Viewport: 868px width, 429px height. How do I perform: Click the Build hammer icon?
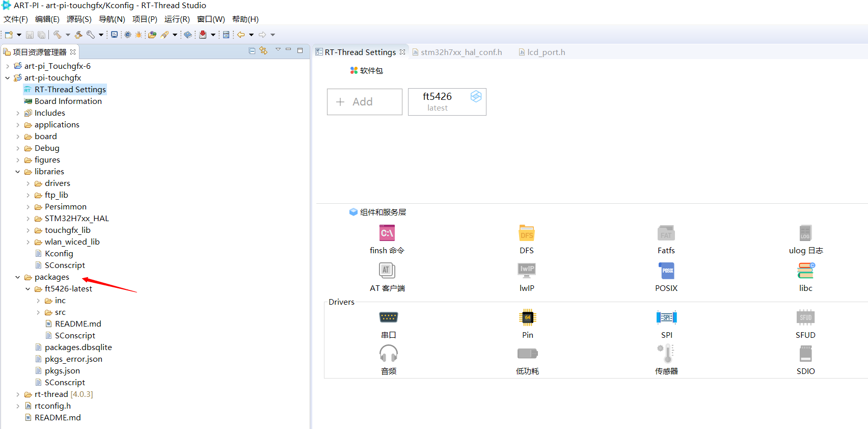pos(57,35)
